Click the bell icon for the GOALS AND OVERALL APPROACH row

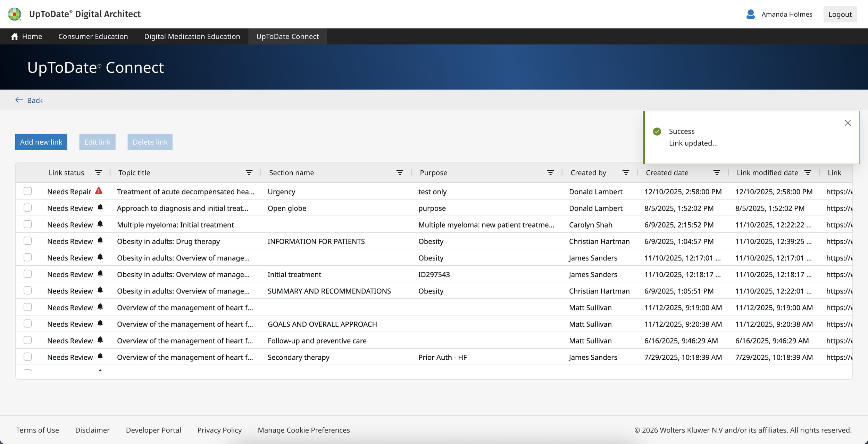pyautogui.click(x=100, y=324)
